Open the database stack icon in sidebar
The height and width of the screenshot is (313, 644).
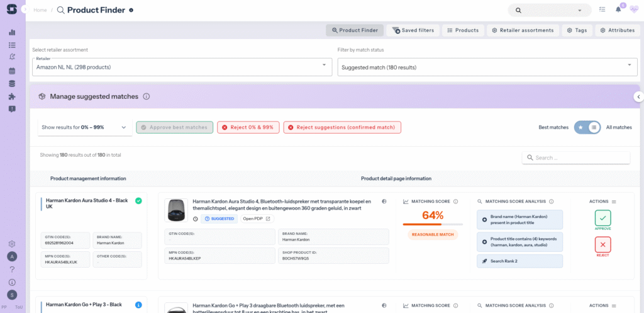(x=12, y=83)
